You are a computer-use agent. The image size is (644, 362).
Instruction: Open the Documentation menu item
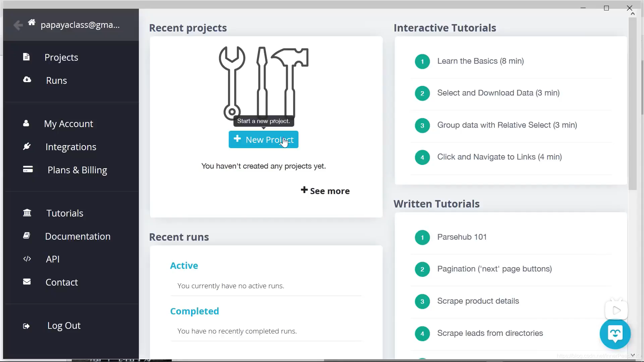point(77,236)
